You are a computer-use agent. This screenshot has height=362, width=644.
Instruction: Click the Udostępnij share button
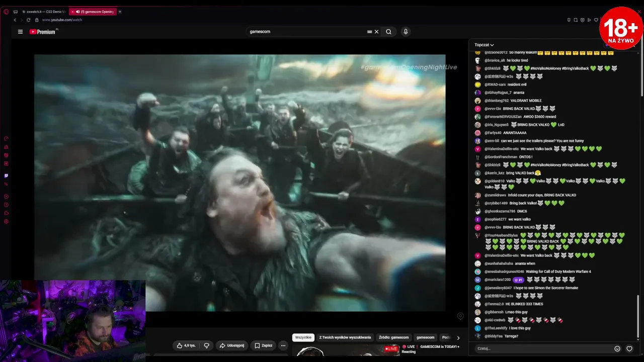[231, 345]
